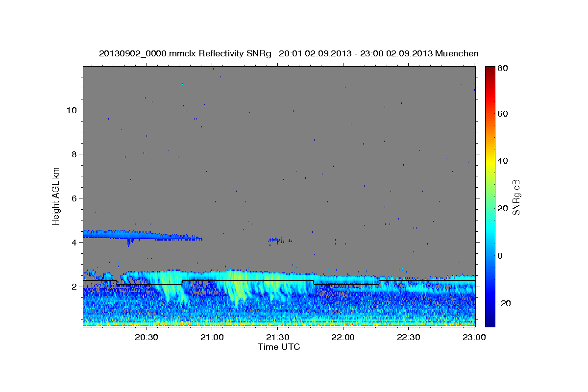Click the 21:30 time tick label
Image resolution: width=588 pixels, height=392 pixels.
pyautogui.click(x=278, y=338)
